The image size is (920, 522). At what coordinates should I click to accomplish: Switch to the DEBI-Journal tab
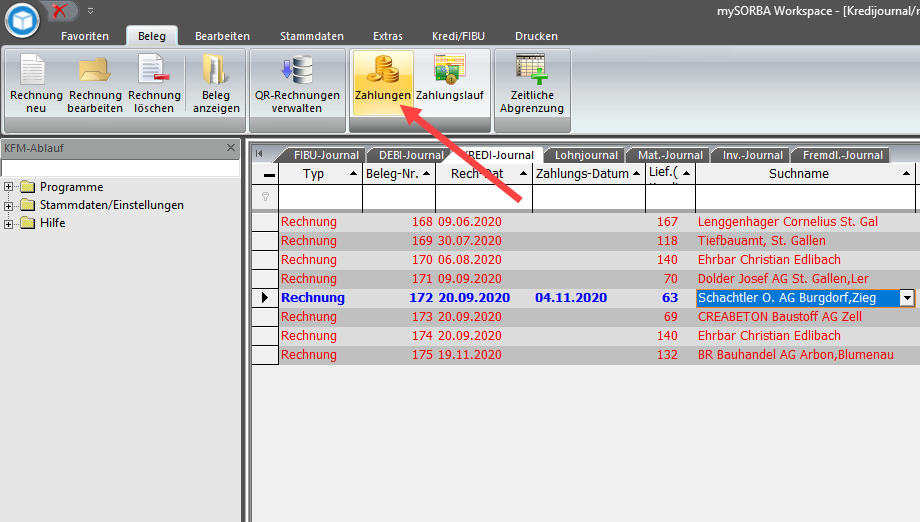tap(411, 155)
